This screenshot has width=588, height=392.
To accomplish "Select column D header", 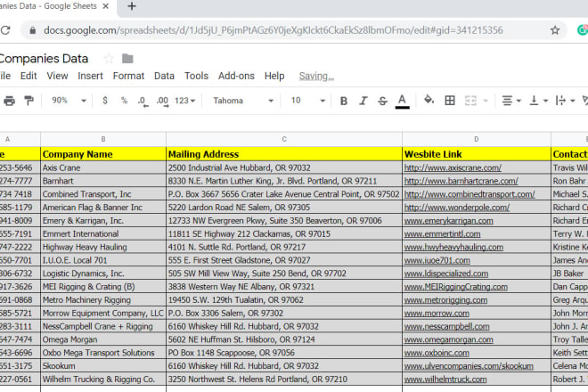I will 477,139.
